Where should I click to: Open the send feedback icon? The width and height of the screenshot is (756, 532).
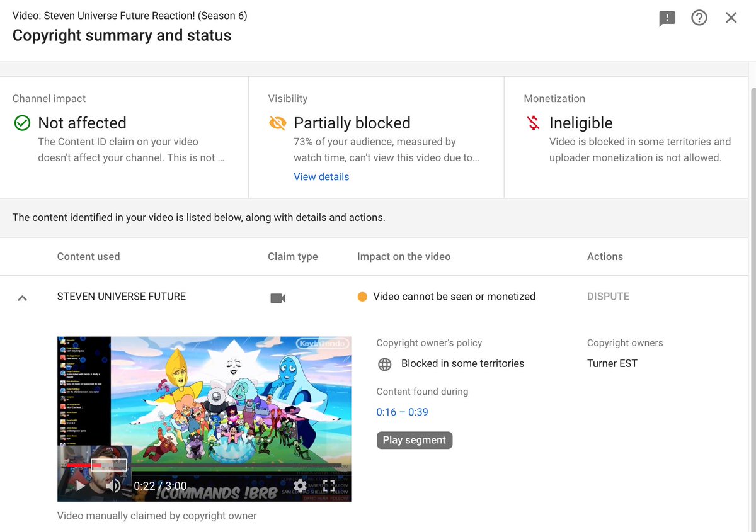point(667,18)
